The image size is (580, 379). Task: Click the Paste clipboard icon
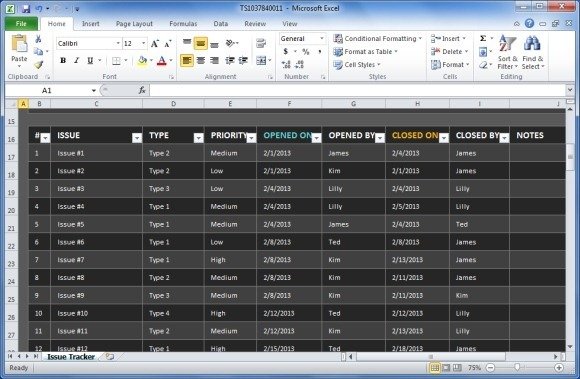(x=19, y=44)
